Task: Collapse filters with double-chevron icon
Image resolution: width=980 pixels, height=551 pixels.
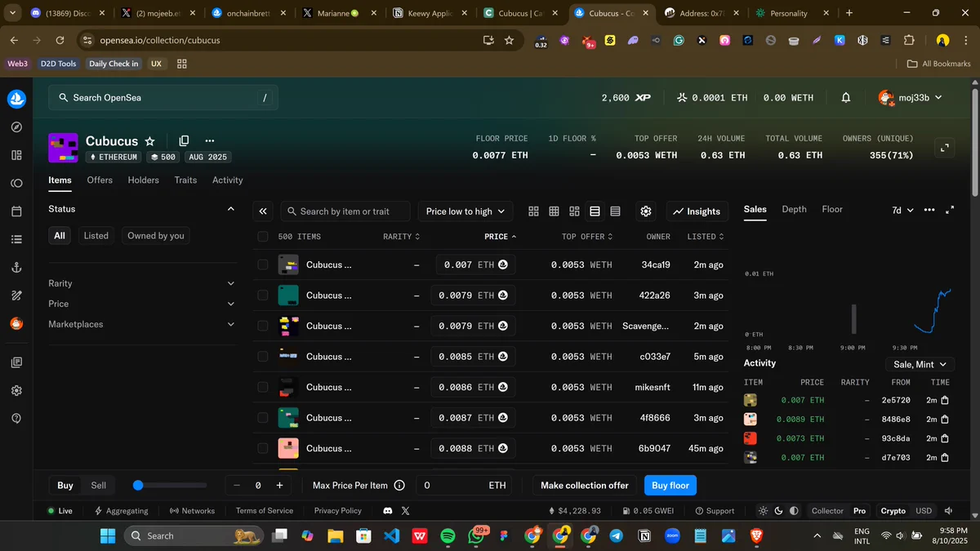Action: [x=263, y=211]
